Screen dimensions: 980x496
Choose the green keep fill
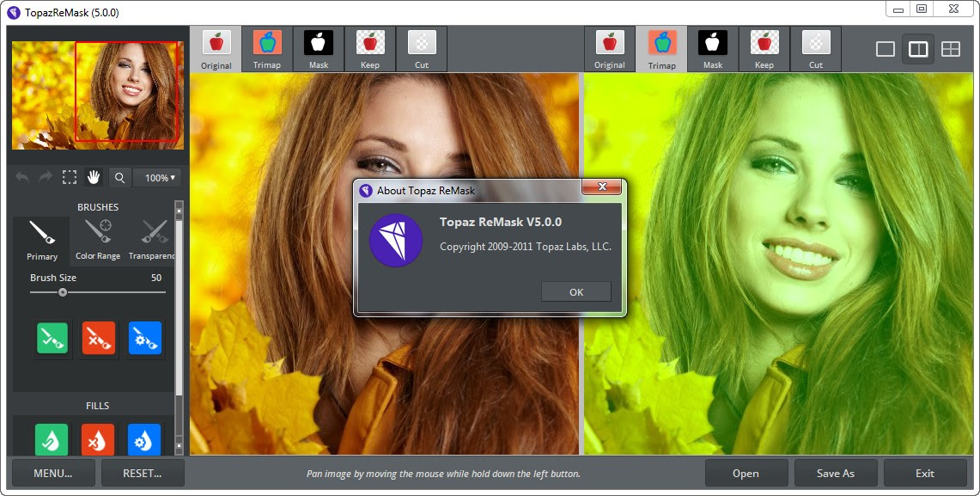[52, 439]
